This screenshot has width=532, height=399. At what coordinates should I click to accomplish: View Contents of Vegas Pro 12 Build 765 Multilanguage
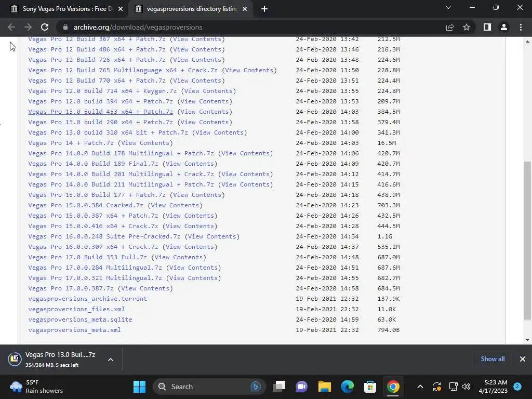pyautogui.click(x=249, y=70)
